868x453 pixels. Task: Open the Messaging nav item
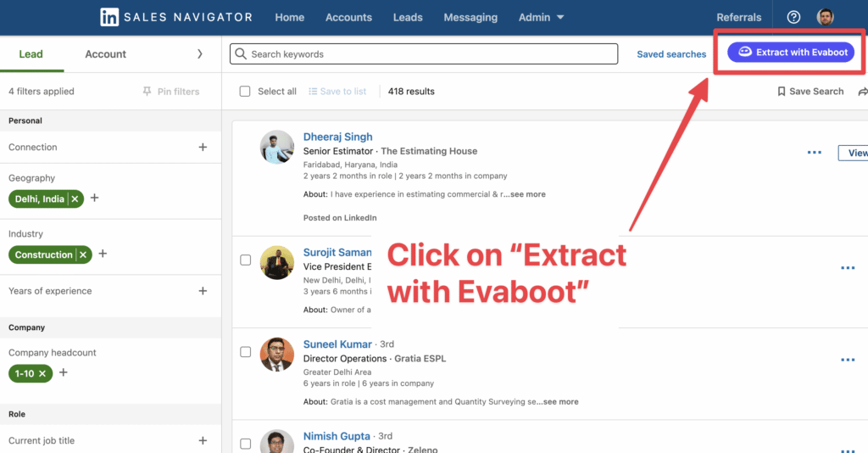tap(470, 17)
